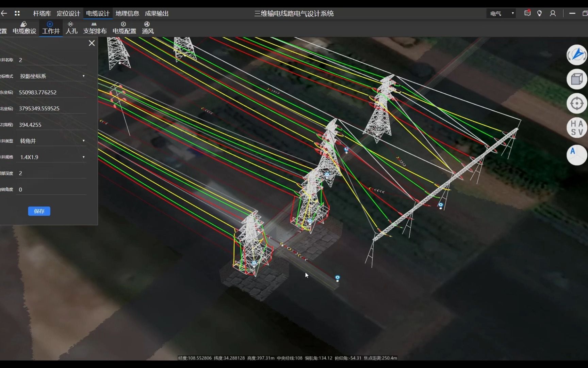
Task: Open the 地理信息 tab
Action: tap(127, 14)
